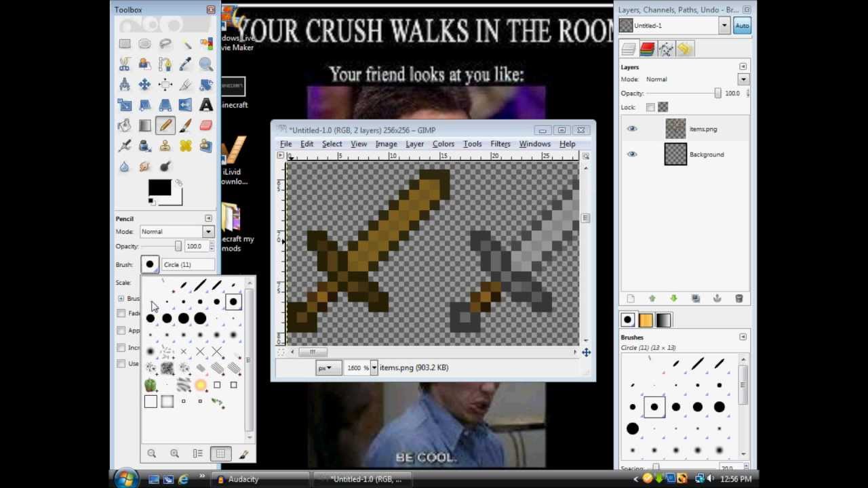This screenshot has height=488, width=868.
Task: Lower layer with the down arrow
Action: pos(673,298)
